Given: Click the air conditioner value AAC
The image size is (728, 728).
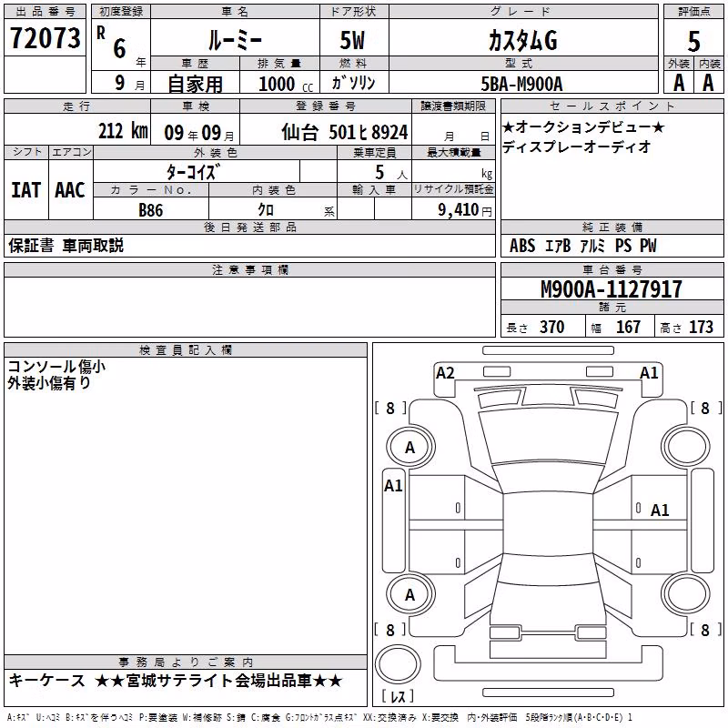Looking at the screenshot, I should click(x=70, y=190).
